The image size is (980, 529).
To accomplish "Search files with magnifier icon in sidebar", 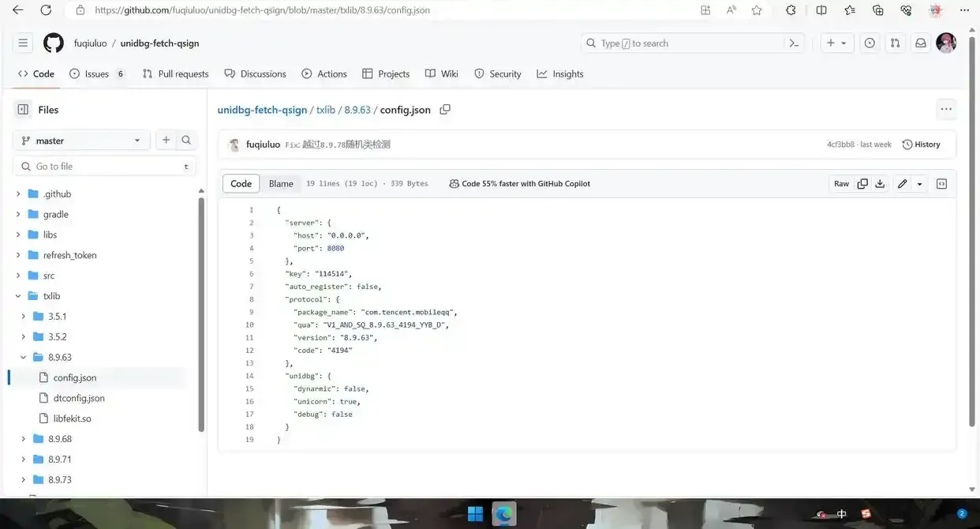I will (x=186, y=141).
